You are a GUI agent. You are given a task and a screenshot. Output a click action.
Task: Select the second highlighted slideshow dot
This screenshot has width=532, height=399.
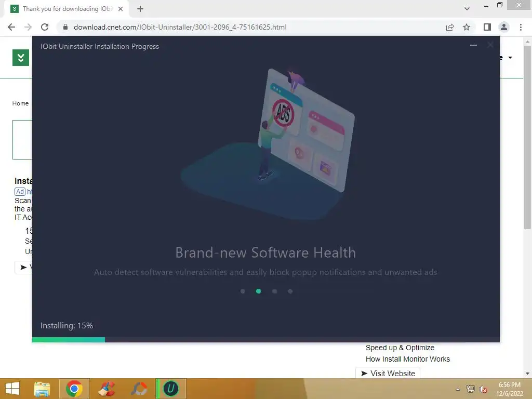(x=259, y=291)
